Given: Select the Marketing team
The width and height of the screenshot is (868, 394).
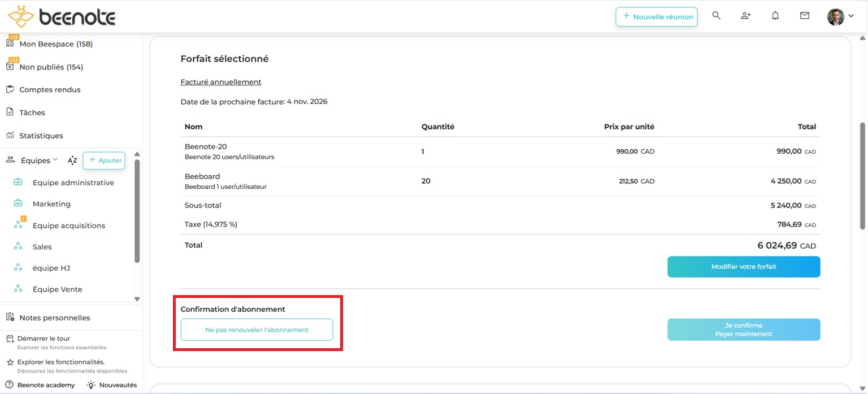Looking at the screenshot, I should click(x=51, y=204).
